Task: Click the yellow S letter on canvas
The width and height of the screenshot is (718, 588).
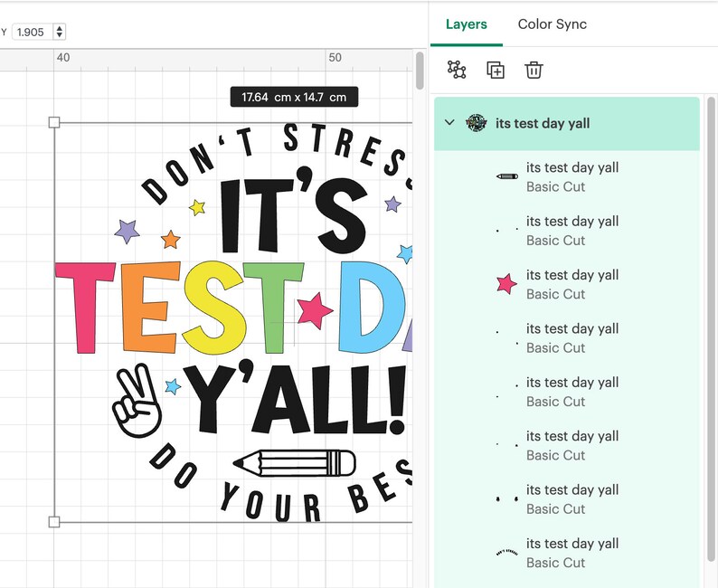Action: (215, 308)
